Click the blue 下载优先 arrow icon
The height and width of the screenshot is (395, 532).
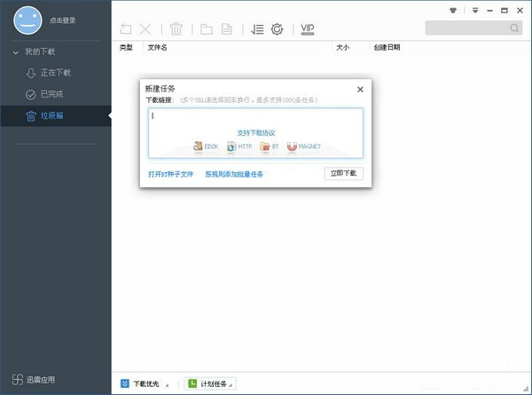click(125, 383)
